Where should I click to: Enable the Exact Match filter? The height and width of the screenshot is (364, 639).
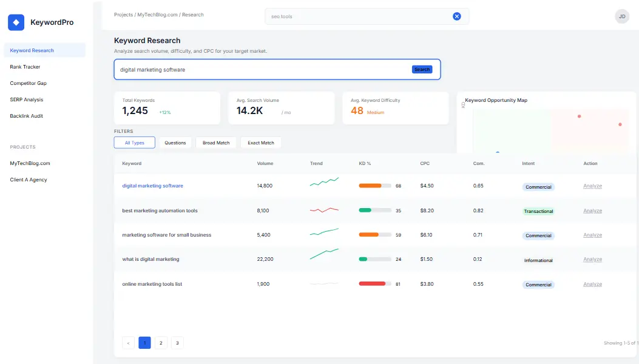click(260, 142)
